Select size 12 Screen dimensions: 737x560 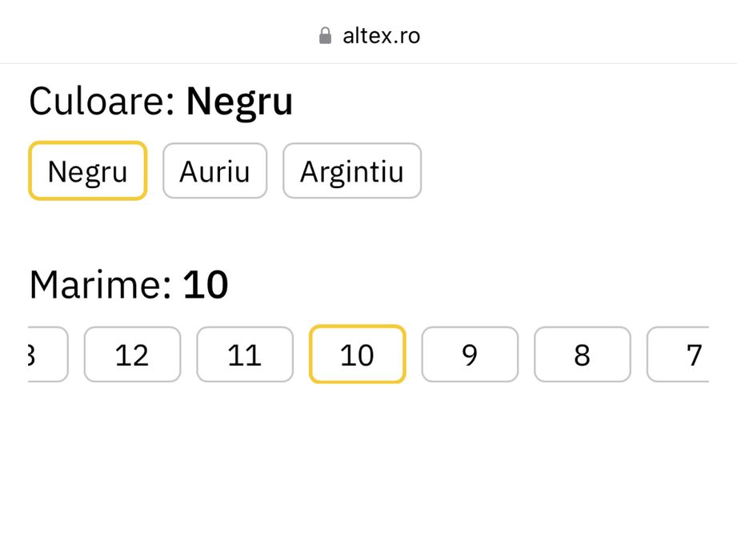tap(132, 354)
